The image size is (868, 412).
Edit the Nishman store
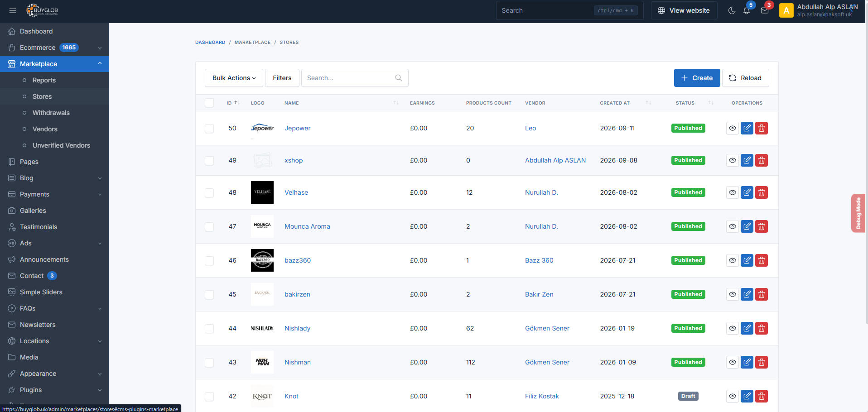(x=747, y=362)
